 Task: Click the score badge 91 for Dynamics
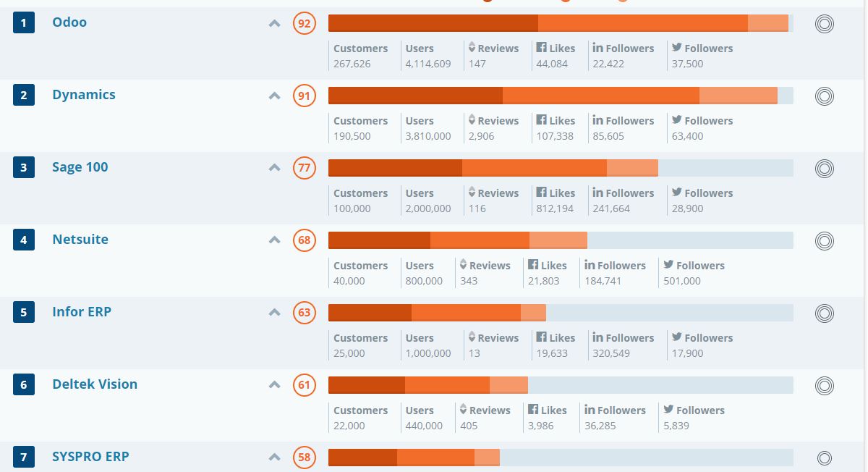pos(305,96)
